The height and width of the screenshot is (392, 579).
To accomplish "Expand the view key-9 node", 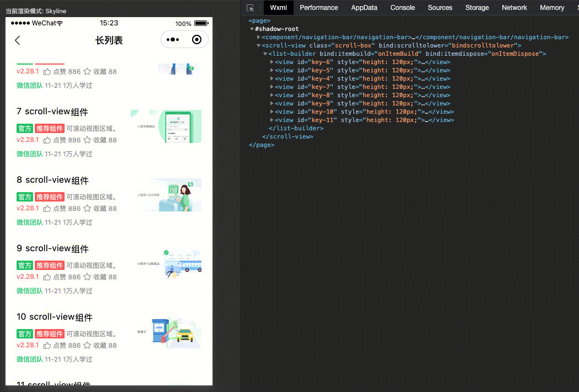I will (x=272, y=103).
